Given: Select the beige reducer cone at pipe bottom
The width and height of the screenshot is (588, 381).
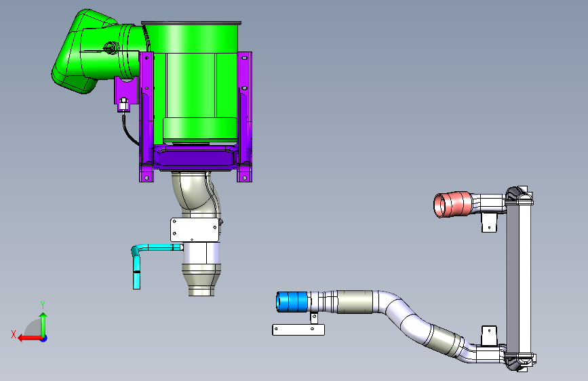Looking at the screenshot, I should (201, 281).
